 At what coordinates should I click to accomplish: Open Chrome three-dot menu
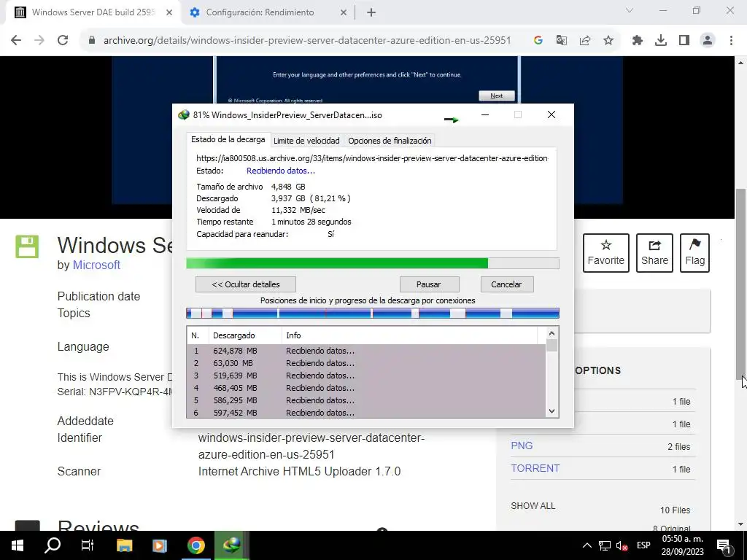[x=731, y=41]
